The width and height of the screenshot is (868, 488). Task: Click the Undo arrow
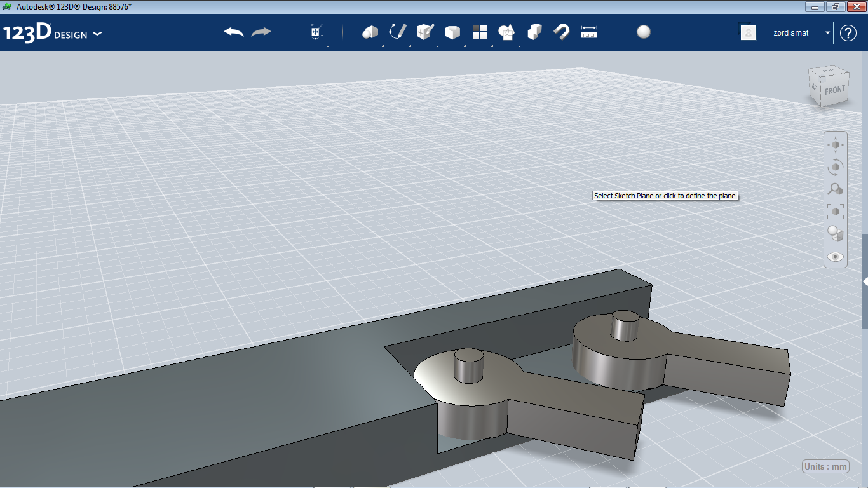(234, 32)
